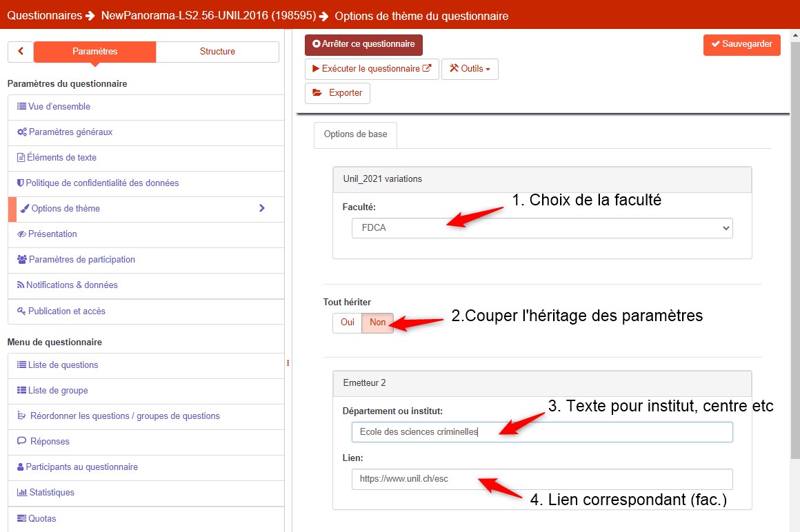Click the Réponses speech bubble icon
The image size is (800, 532).
click(x=22, y=442)
